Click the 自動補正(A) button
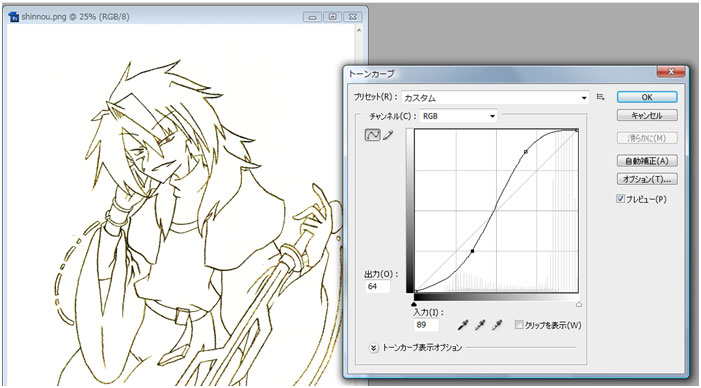Viewport: 701px width, 388px height. coord(647,161)
